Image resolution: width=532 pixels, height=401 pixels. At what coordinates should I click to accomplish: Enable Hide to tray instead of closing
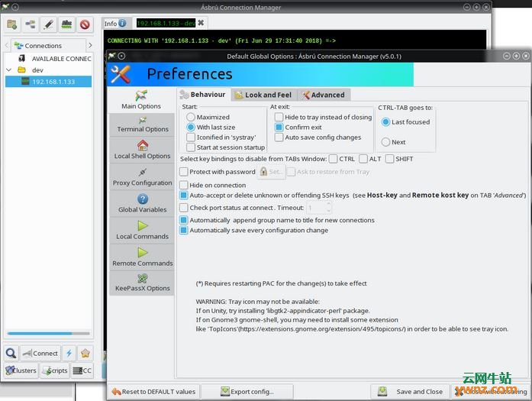click(x=279, y=117)
